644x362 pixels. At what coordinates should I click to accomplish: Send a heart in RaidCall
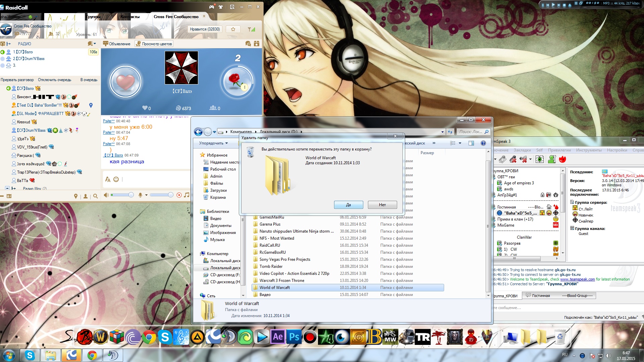(x=125, y=82)
